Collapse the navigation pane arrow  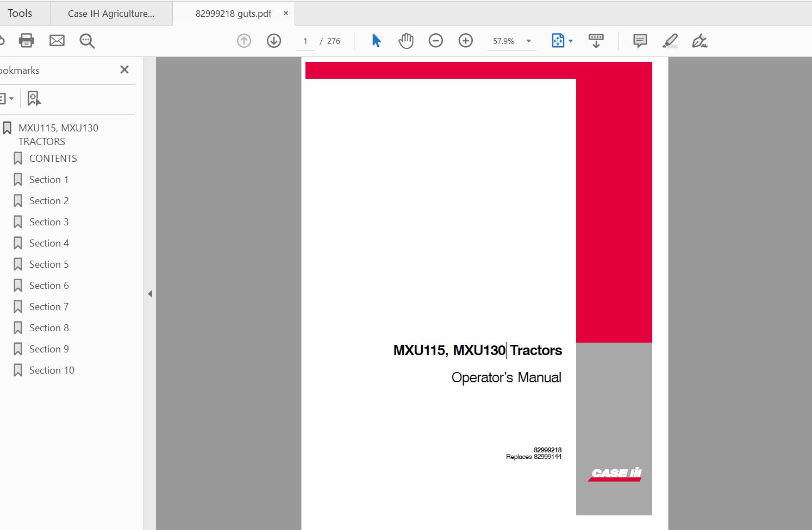[x=150, y=294]
